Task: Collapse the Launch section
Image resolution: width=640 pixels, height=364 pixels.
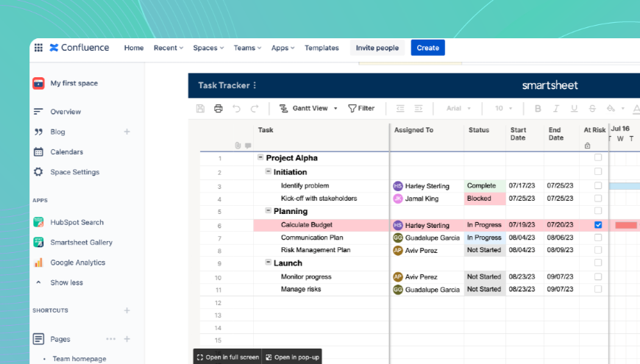Action: coord(269,263)
